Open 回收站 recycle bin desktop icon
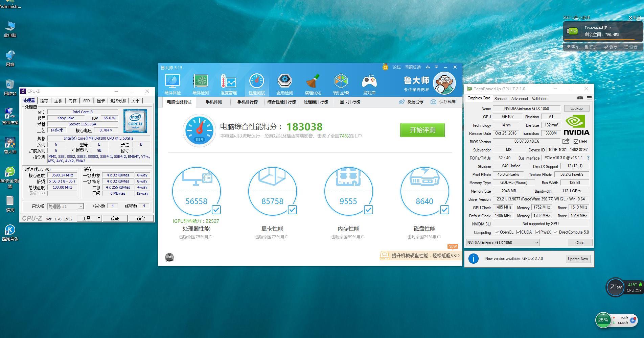Viewport: 644px width, 338px height. point(10,87)
